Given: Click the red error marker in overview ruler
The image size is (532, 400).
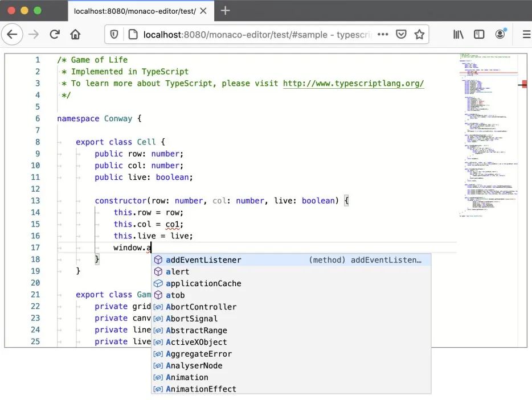Looking at the screenshot, I should pos(524,84).
